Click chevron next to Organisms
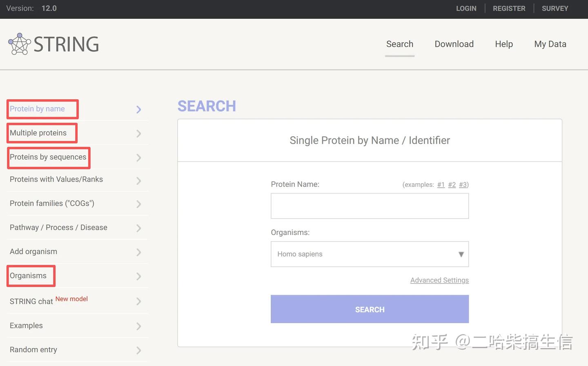588x366 pixels. pyautogui.click(x=139, y=276)
